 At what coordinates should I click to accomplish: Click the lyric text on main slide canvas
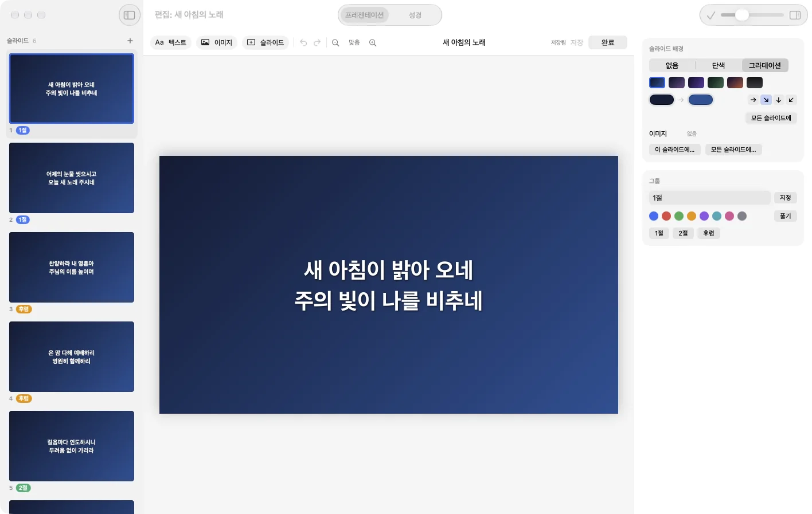click(x=389, y=285)
